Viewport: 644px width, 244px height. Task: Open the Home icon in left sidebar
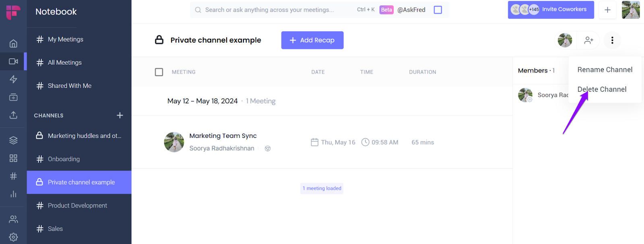[13, 43]
